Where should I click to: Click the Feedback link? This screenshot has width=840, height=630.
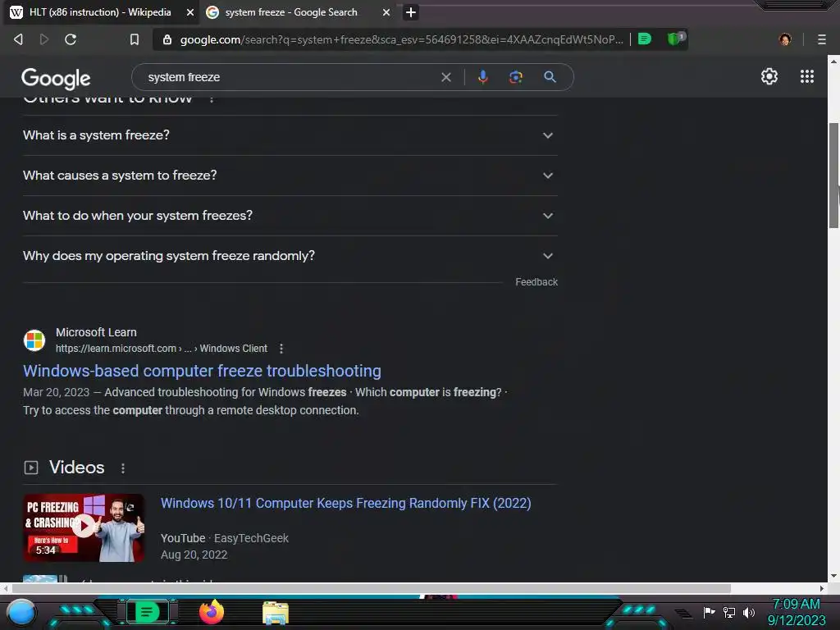536,282
